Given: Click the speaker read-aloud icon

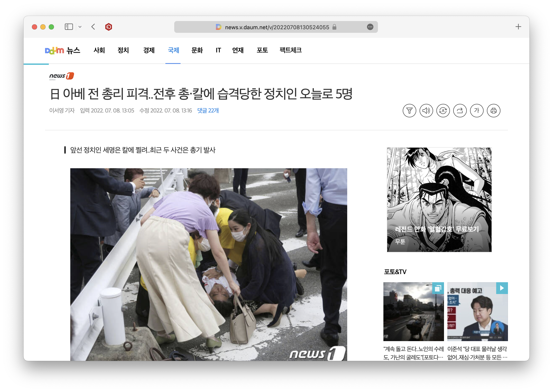Looking at the screenshot, I should (x=426, y=111).
